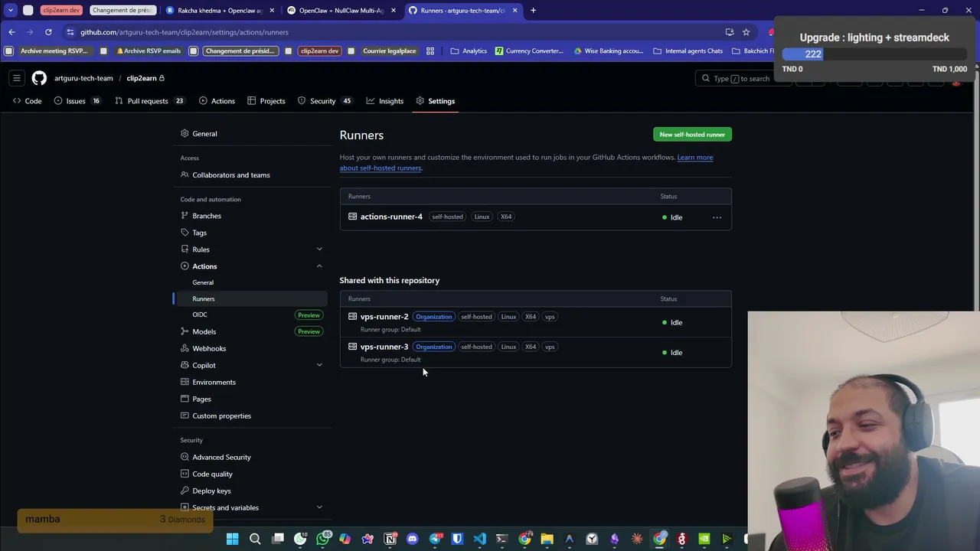
Task: Open Internal agents Chats bookmark folder
Action: [688, 51]
